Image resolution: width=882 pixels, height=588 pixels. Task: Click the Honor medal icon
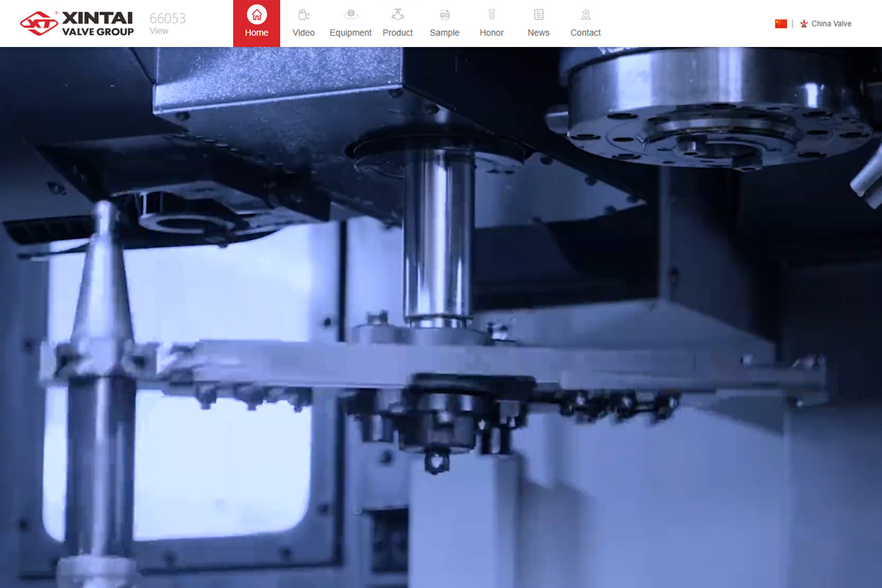pos(492,15)
